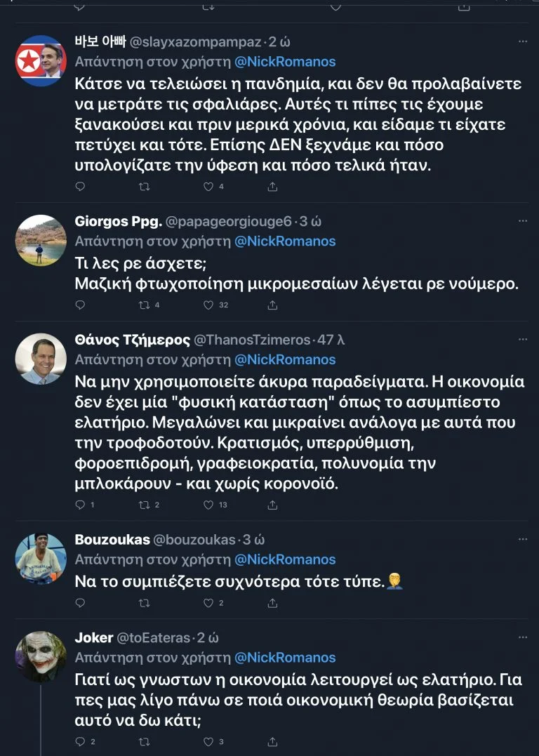Share the slayxazompampaz tweet
Image resolution: width=539 pixels, height=756 pixels.
pyautogui.click(x=272, y=187)
